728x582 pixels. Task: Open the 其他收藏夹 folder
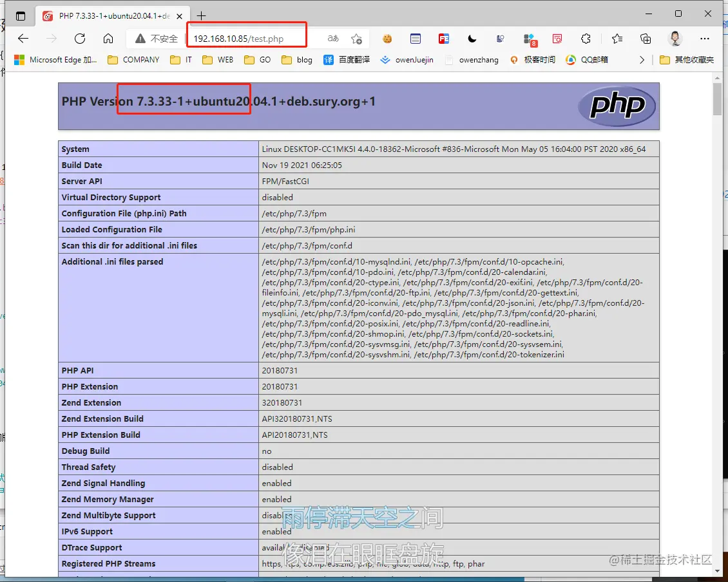pos(687,60)
